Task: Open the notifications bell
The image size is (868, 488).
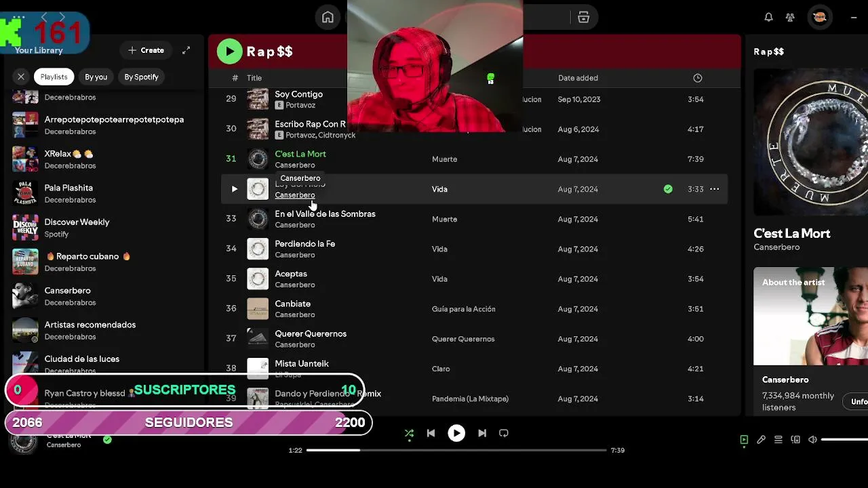Action: [768, 18]
